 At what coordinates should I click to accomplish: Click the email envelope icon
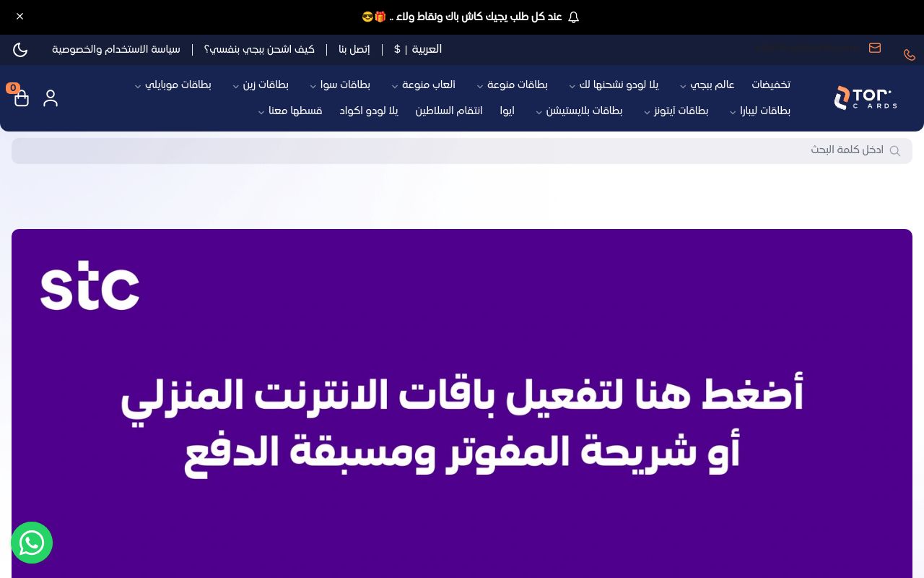[875, 48]
